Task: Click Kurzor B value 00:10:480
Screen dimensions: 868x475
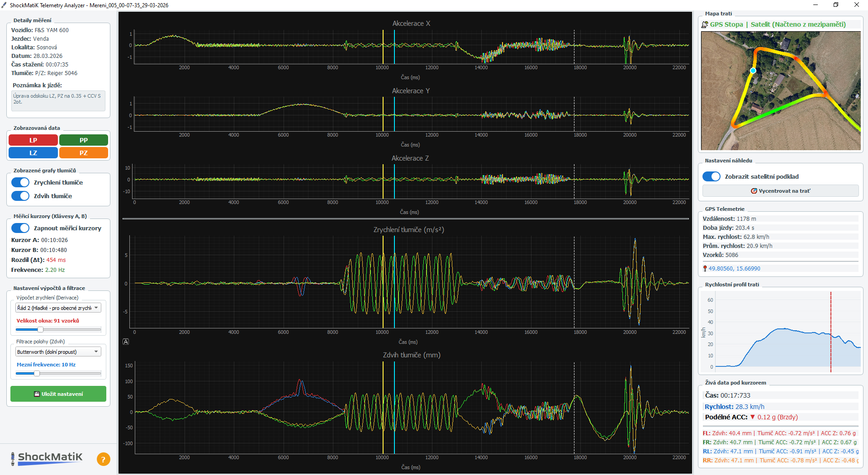Action: 53,250
